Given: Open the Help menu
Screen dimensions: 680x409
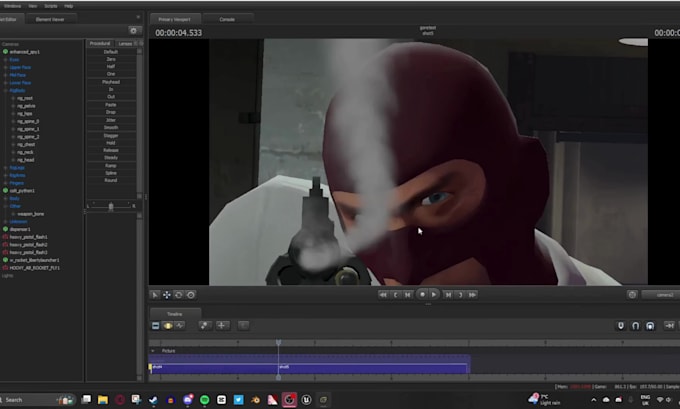Looking at the screenshot, I should [x=69, y=6].
